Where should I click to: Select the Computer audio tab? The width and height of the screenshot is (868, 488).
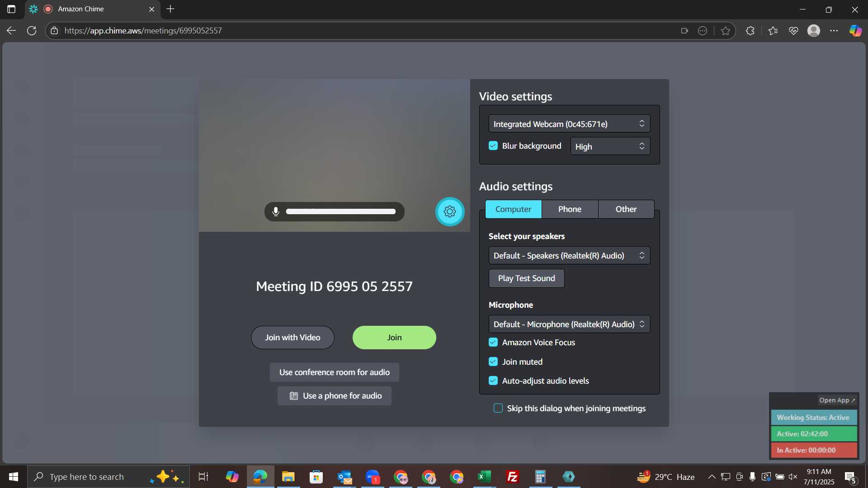coord(513,209)
